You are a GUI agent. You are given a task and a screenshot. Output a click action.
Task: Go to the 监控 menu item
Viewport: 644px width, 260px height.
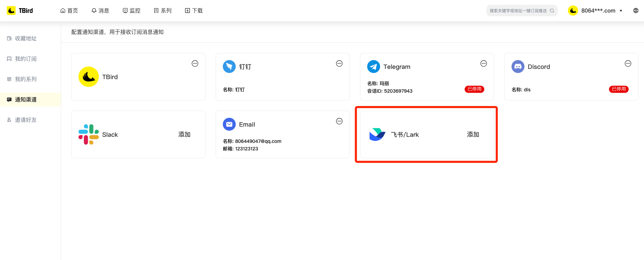(131, 11)
